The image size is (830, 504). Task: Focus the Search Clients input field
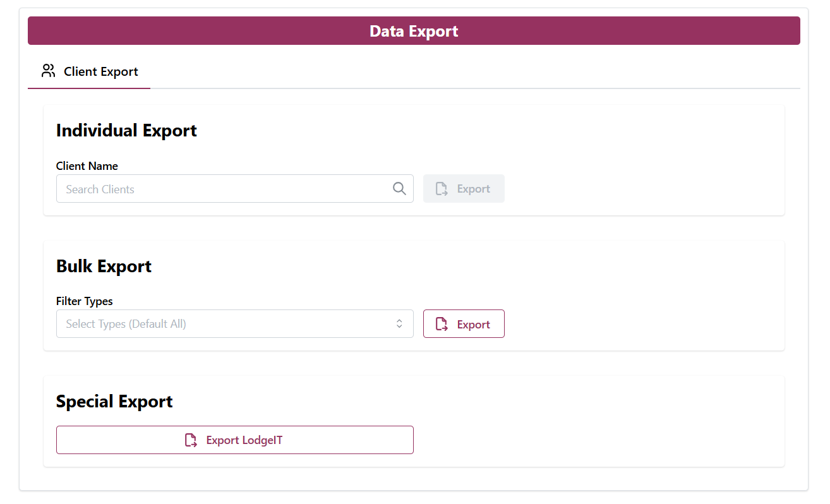point(224,189)
